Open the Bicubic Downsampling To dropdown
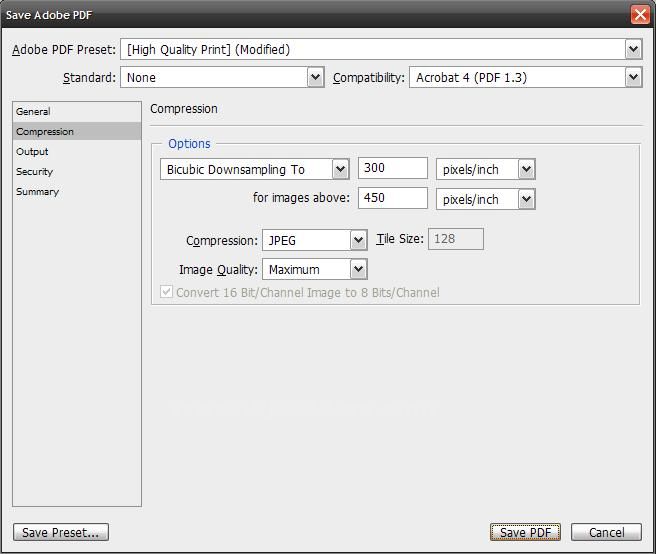This screenshot has width=656, height=554. pyautogui.click(x=254, y=169)
